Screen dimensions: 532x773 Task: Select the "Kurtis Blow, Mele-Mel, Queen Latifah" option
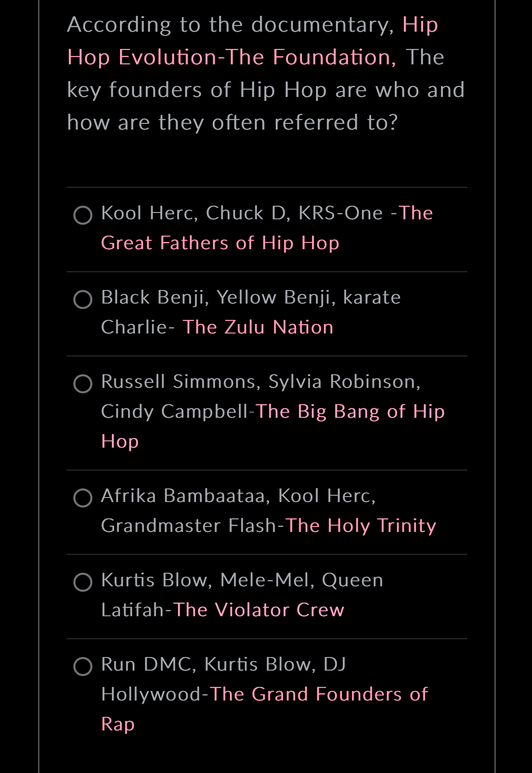(x=83, y=582)
